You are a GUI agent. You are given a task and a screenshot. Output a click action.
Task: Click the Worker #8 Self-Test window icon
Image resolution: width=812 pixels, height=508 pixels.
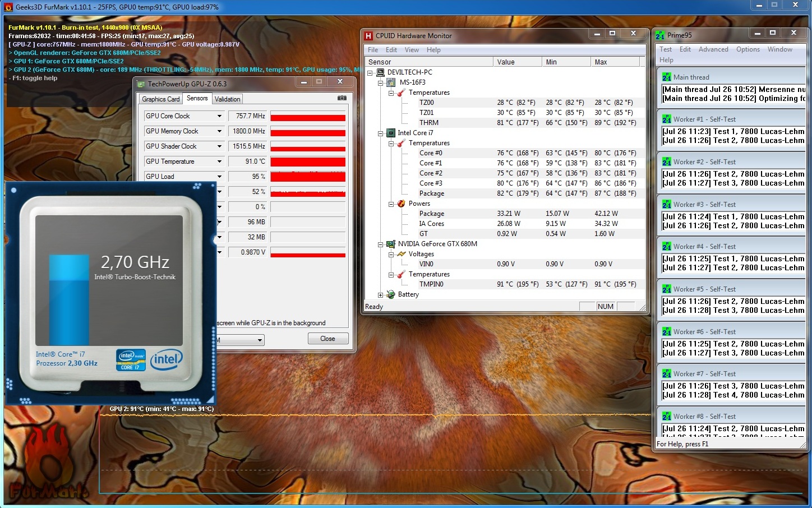point(667,416)
